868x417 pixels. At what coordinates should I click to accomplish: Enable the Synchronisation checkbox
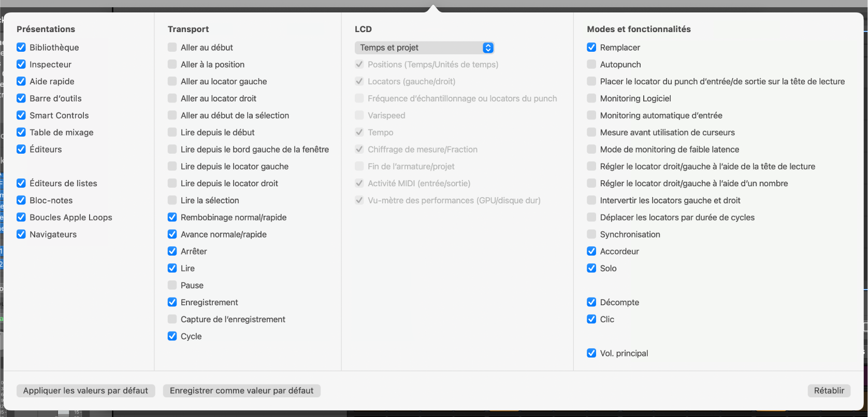point(591,234)
